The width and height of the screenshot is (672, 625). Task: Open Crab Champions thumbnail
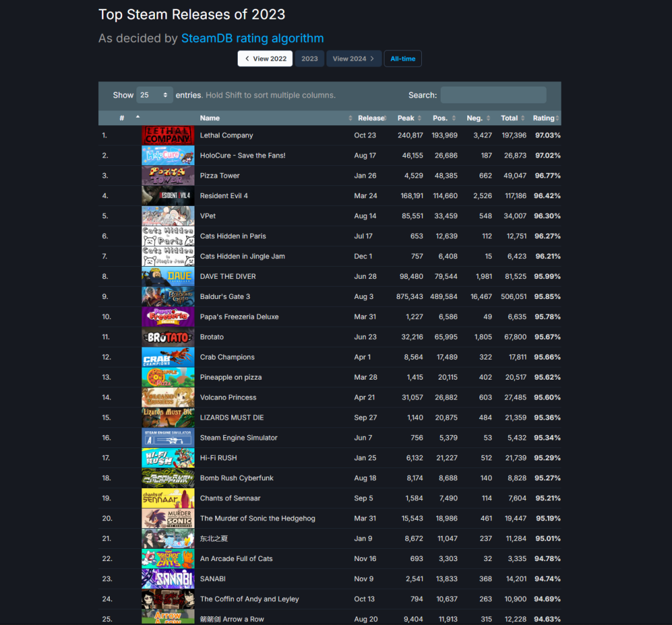168,357
